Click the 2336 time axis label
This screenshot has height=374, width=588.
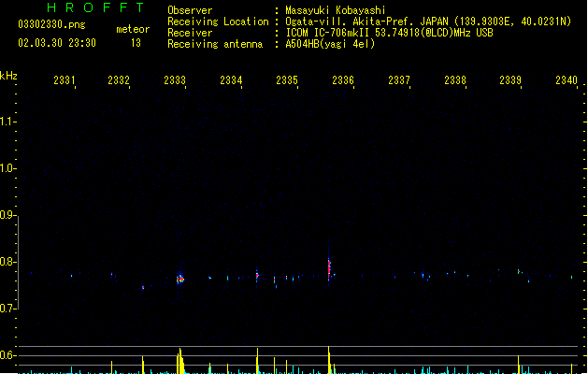tap(343, 79)
